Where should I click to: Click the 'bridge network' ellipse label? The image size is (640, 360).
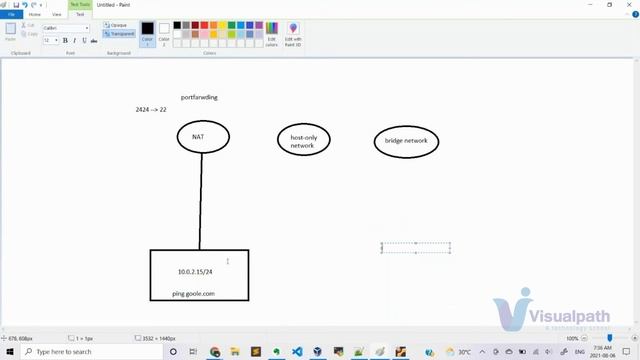coord(406,140)
